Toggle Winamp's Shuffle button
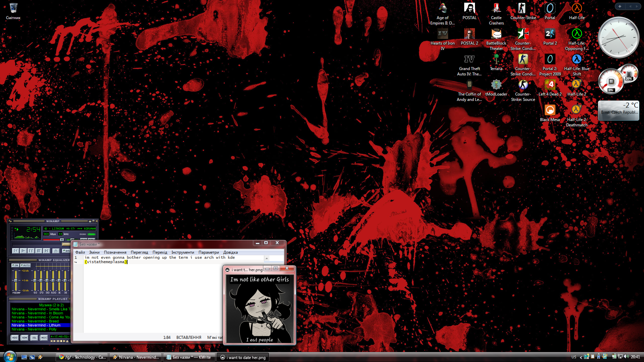Viewport: 644px width, 362px height. 66,251
